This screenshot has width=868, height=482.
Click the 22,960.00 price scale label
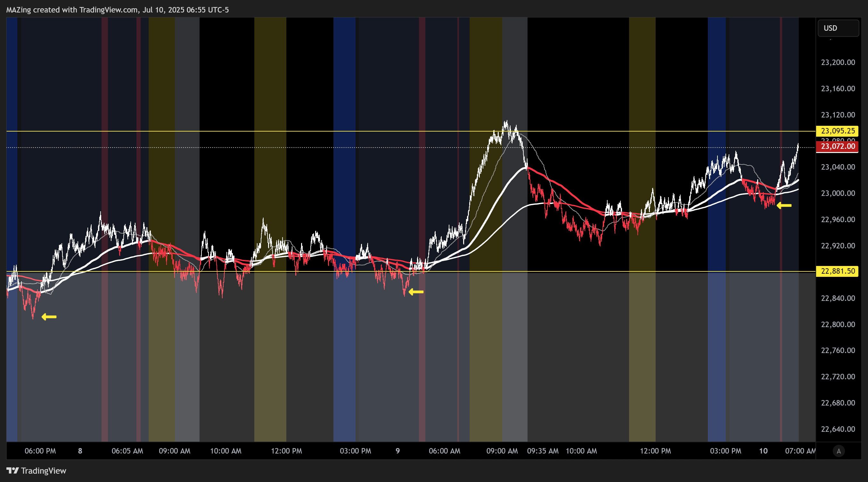838,220
